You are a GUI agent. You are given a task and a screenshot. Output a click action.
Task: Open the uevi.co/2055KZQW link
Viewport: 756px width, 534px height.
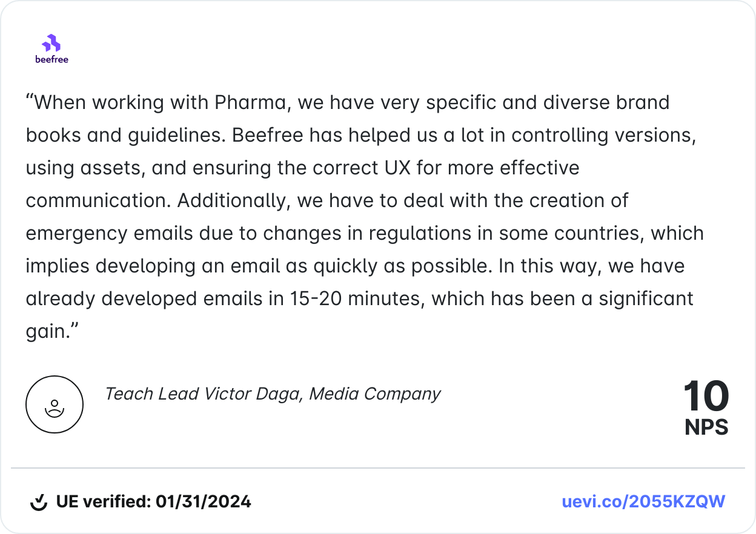click(643, 502)
